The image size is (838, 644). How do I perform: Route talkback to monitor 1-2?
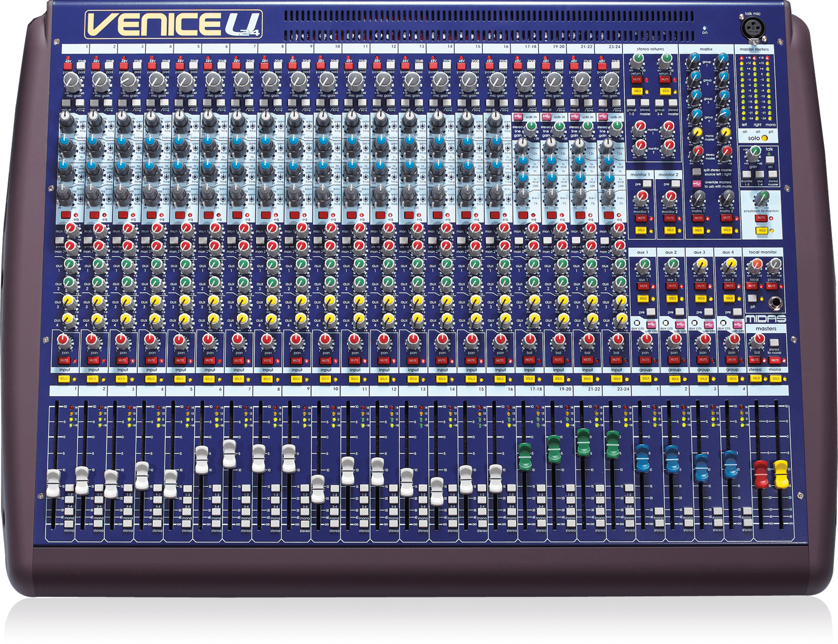coord(747,174)
